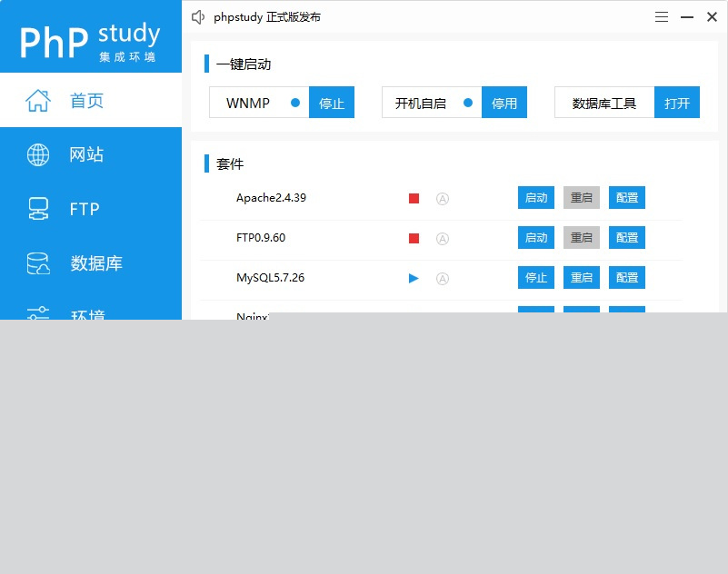Switch to the FTP section
728x574 pixels.
click(91, 209)
